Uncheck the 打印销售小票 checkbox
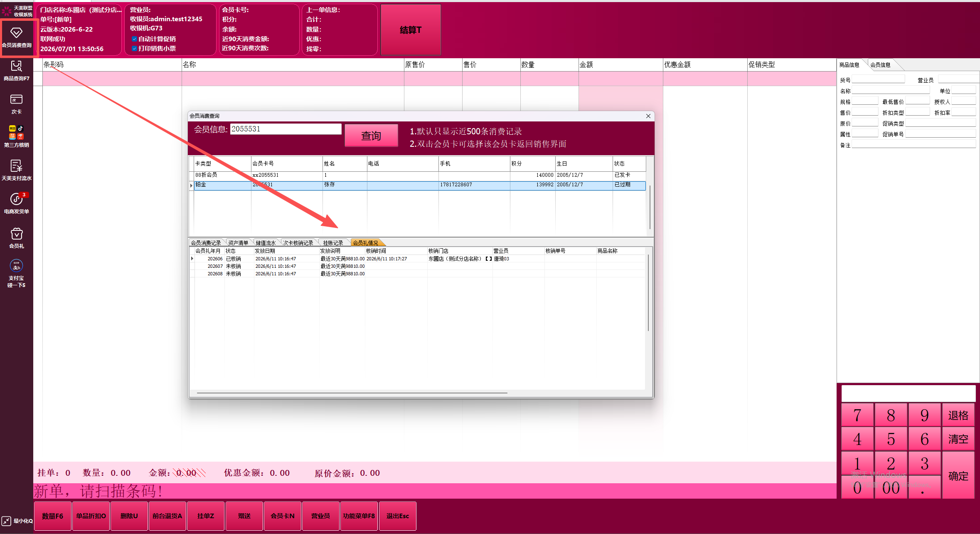Screen dimensions: 980x534 coord(134,49)
